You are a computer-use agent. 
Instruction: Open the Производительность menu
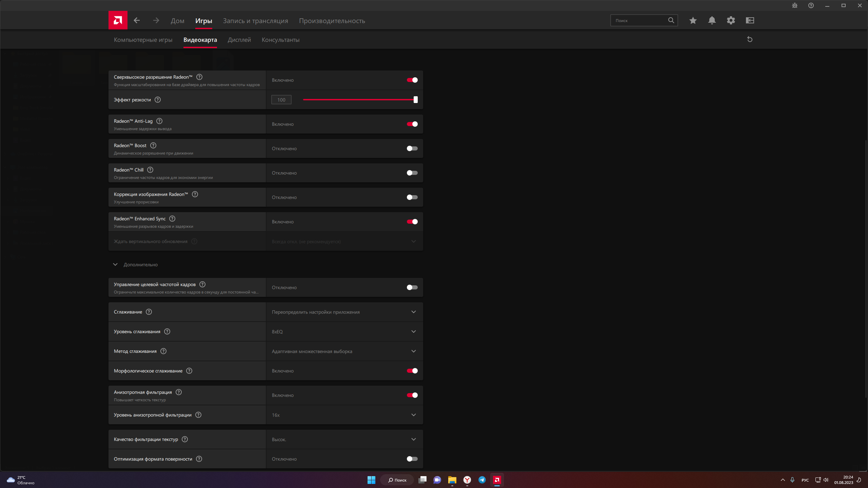[x=332, y=21]
